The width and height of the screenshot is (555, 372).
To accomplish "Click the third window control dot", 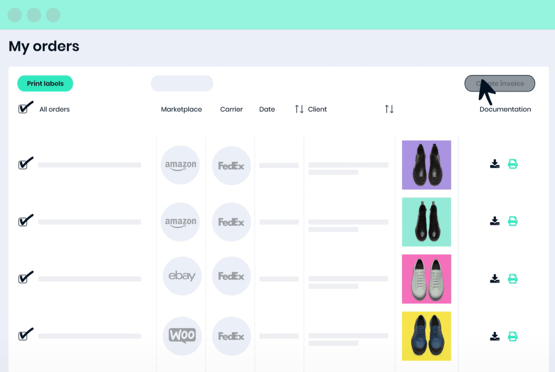I will 53,15.
